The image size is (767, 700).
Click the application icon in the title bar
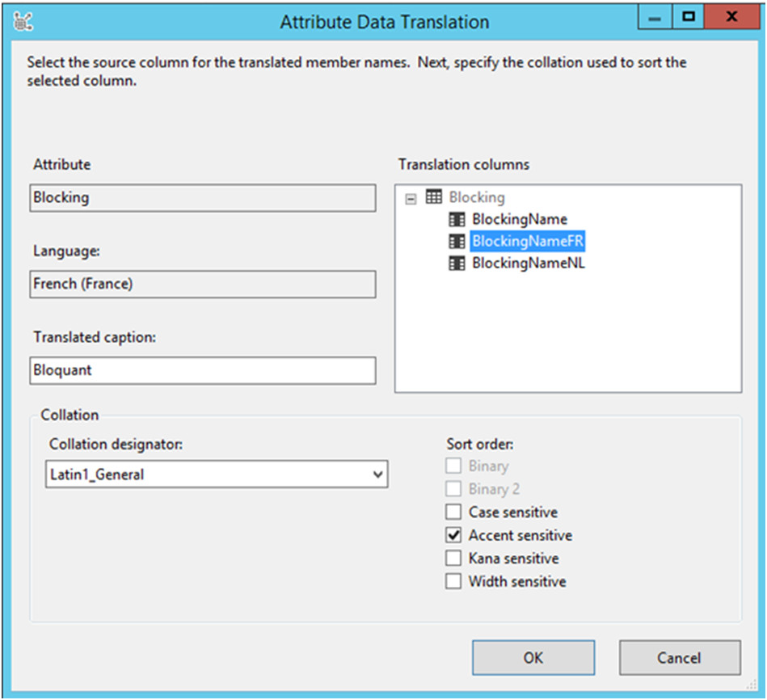click(x=23, y=21)
